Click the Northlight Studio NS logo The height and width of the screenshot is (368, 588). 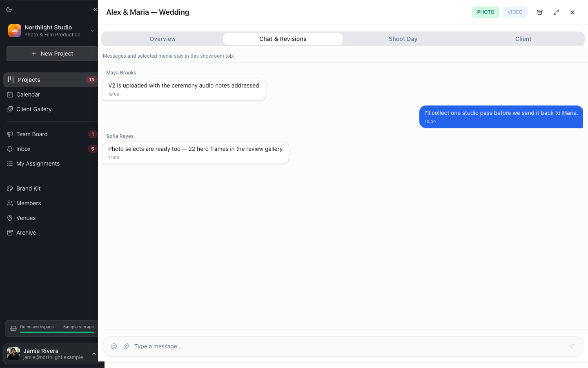(15, 31)
